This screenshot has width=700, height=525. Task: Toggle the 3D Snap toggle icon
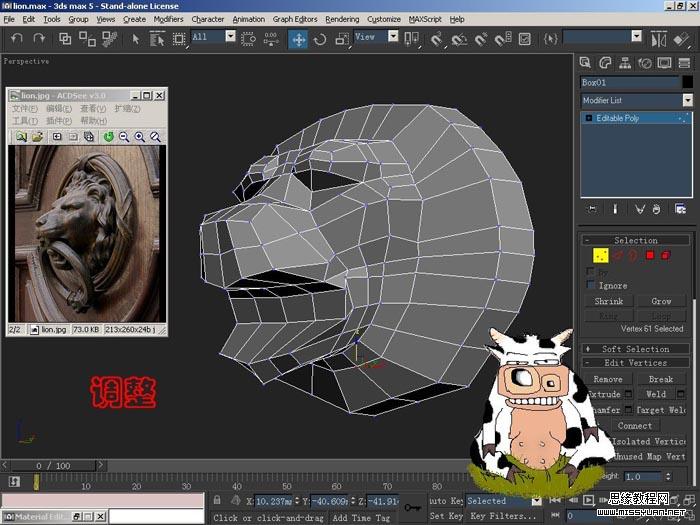437,39
